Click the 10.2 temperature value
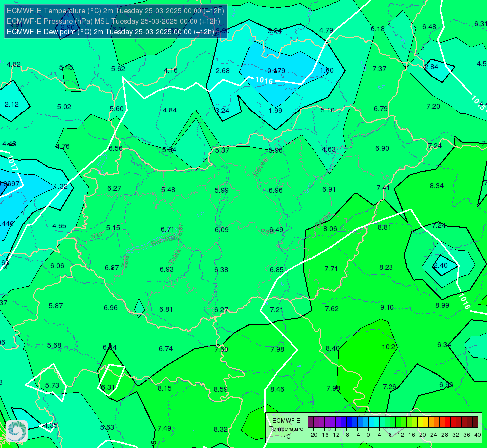 tap(388, 347)
